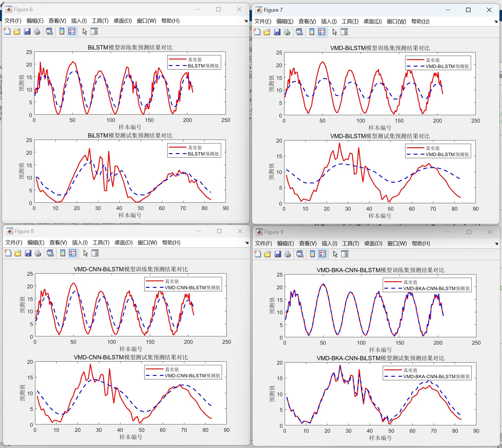The width and height of the screenshot is (502, 448).
Task: Toggle Edit Plot arrow in Figure 6
Action: (85, 31)
